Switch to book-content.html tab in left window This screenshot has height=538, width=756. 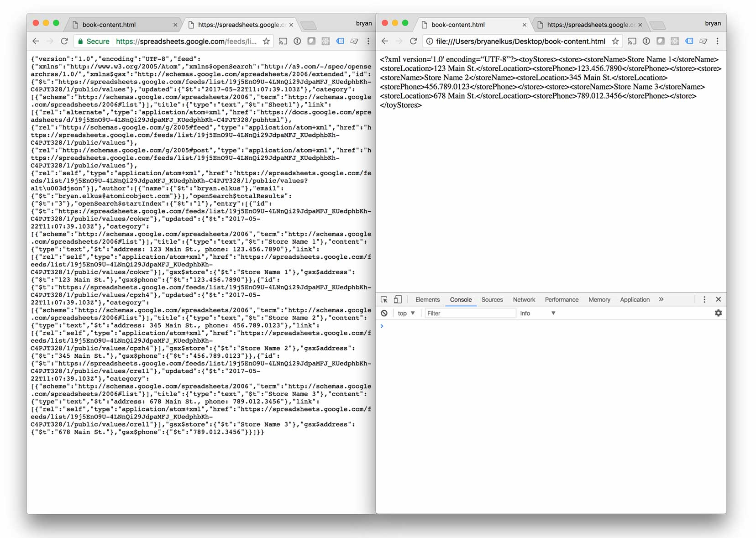[123, 25]
